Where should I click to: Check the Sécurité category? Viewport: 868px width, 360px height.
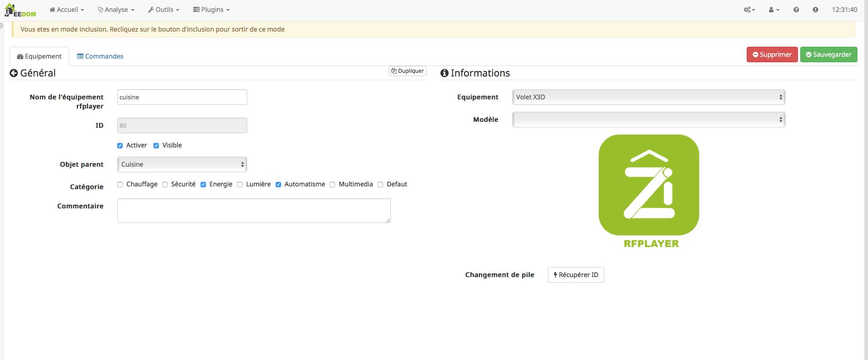(165, 185)
